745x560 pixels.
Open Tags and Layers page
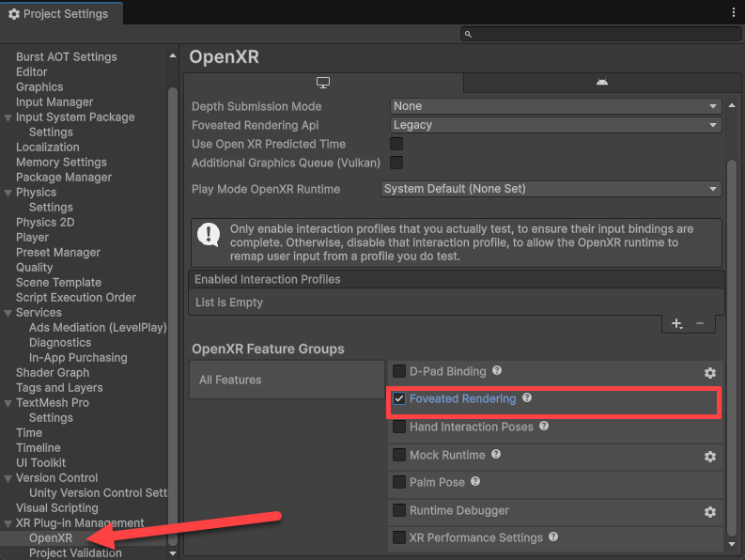pos(59,387)
